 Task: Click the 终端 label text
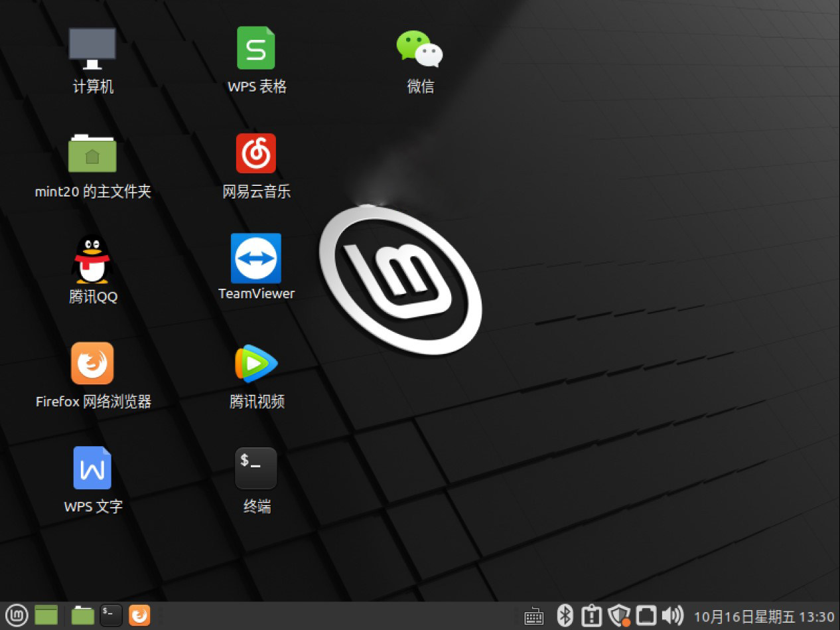pyautogui.click(x=257, y=507)
